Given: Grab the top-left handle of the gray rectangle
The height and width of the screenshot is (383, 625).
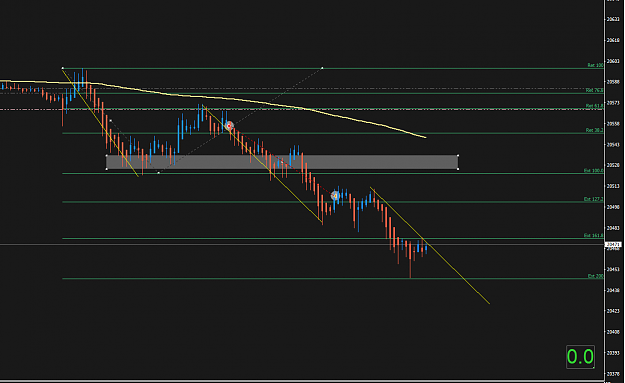Looking at the screenshot, I should pos(106,155).
